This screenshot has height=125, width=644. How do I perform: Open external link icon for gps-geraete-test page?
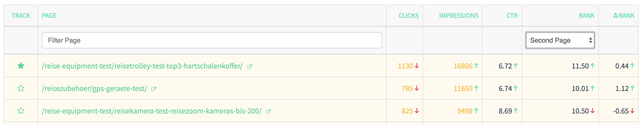[154, 89]
